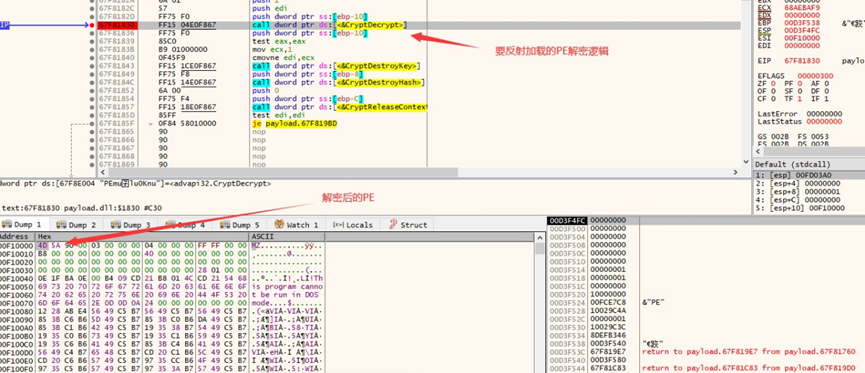Select the call CryptDestroyKey instruction
The height and width of the screenshot is (373, 865).
coord(337,66)
